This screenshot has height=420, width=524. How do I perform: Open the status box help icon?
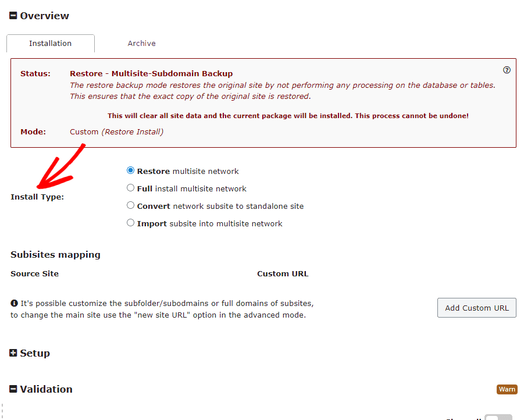[507, 70]
